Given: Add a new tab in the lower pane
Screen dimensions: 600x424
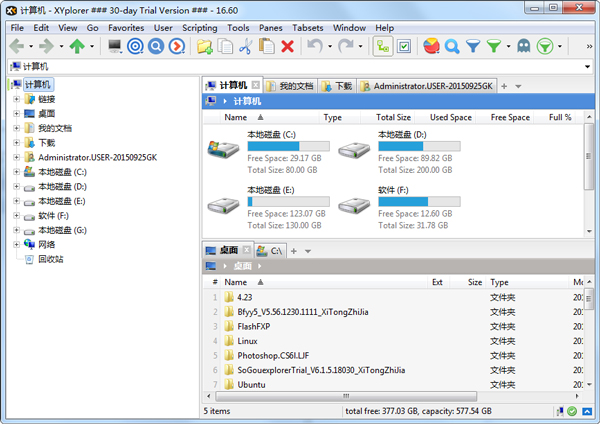Looking at the screenshot, I should click(293, 251).
